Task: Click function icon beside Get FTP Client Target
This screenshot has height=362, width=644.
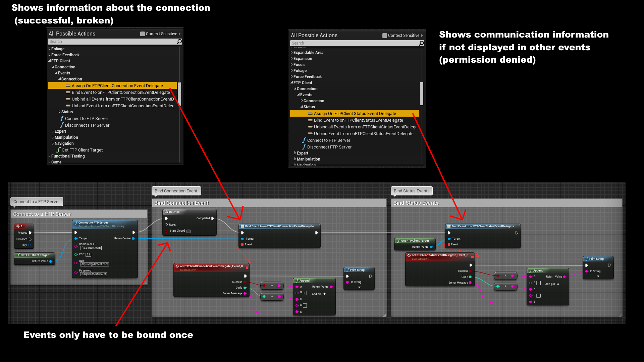Action: point(59,150)
